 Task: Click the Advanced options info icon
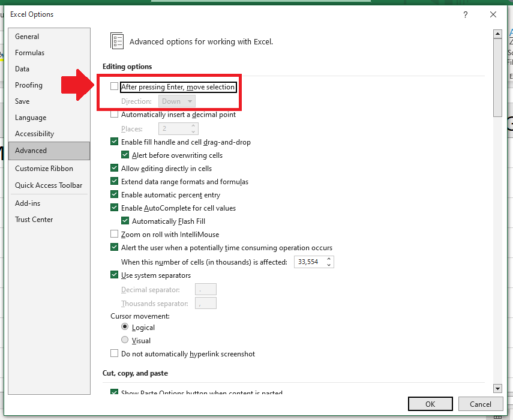(117, 41)
